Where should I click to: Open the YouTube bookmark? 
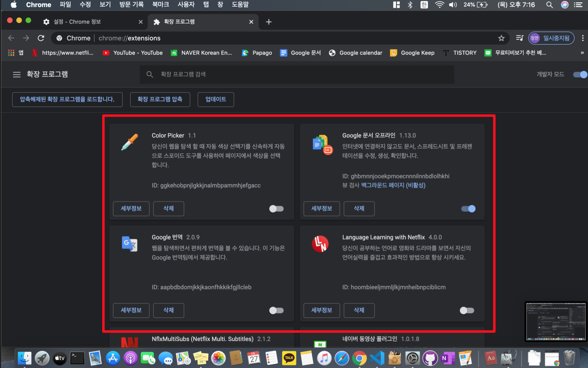click(133, 53)
